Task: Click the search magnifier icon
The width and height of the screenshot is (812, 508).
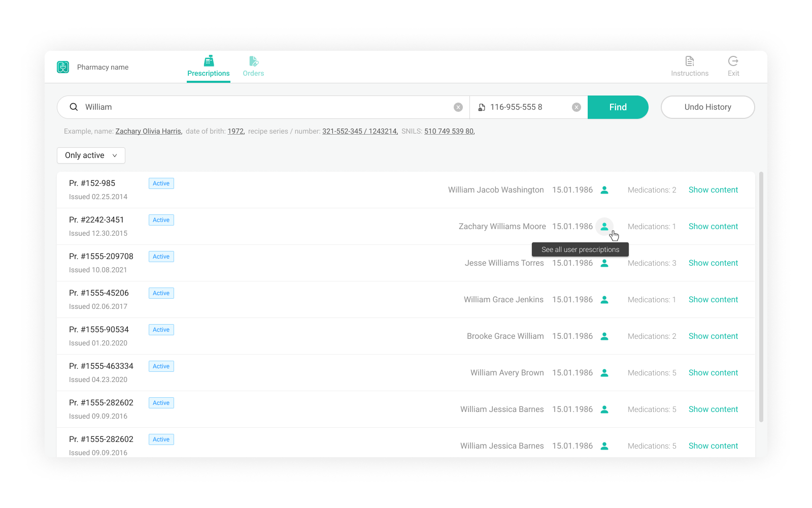Action: coord(74,107)
